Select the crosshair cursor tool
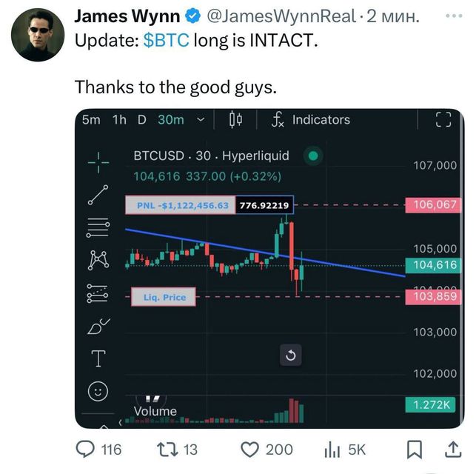Viewport: 476px width, 474px height. [98, 162]
